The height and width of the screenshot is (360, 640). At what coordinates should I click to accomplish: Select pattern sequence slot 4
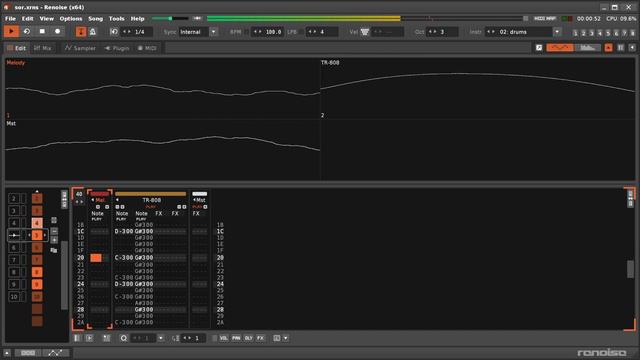point(37,223)
